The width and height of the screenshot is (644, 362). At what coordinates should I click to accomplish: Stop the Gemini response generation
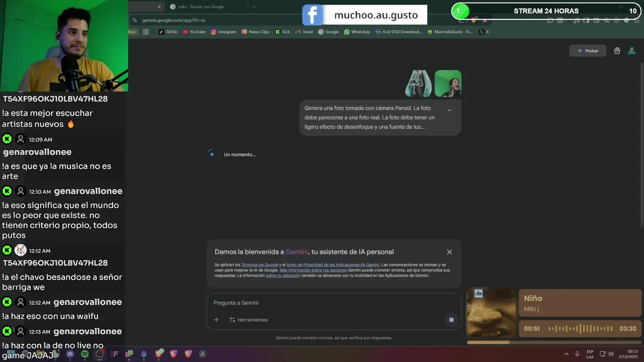pyautogui.click(x=451, y=320)
